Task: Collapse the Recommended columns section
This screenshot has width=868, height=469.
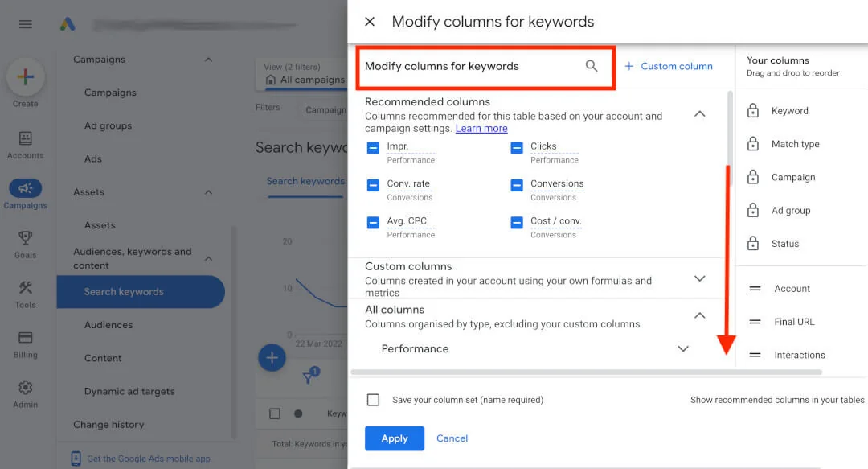Action: pyautogui.click(x=700, y=113)
